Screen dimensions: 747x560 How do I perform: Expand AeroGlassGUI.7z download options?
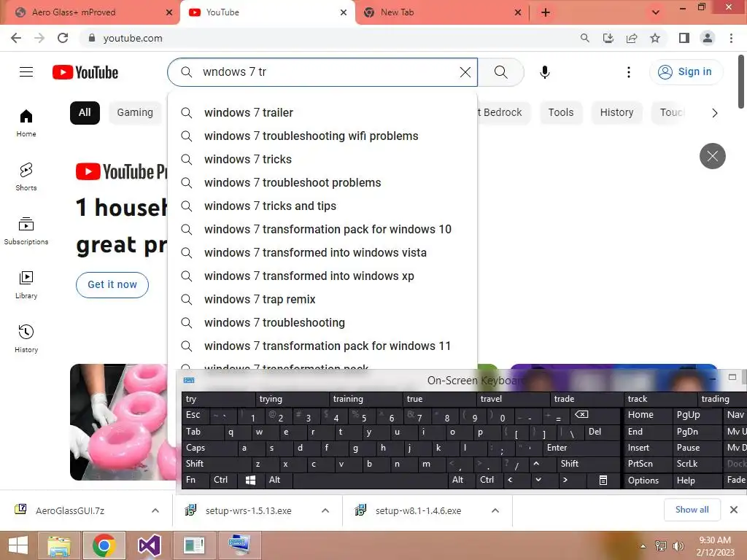[x=155, y=510]
